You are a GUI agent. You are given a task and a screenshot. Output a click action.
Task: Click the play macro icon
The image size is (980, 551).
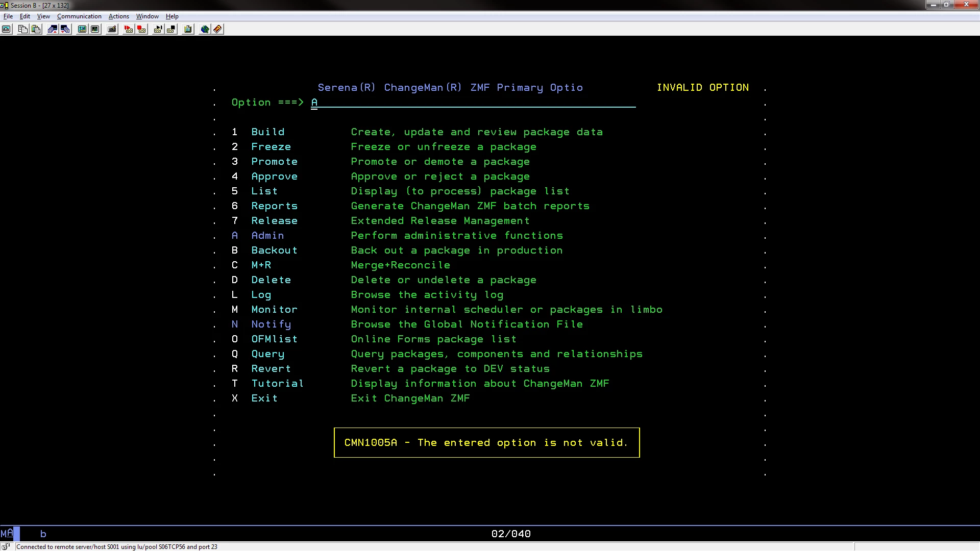click(x=158, y=29)
